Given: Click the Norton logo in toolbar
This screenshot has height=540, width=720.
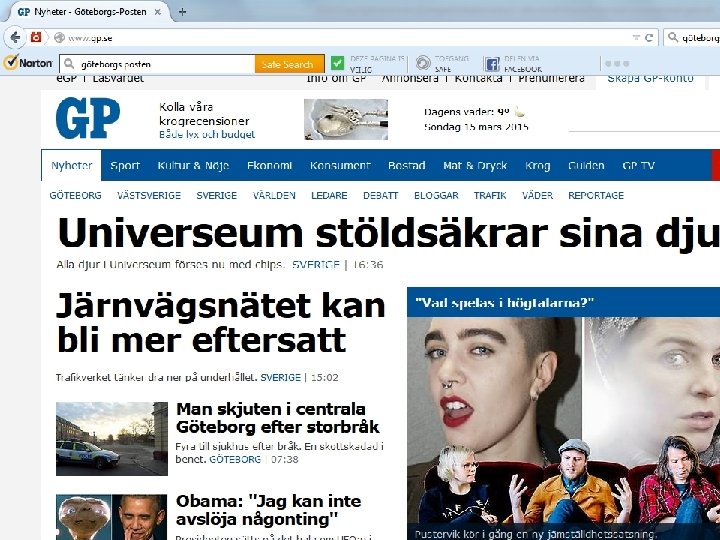Looking at the screenshot, I should (x=28, y=63).
